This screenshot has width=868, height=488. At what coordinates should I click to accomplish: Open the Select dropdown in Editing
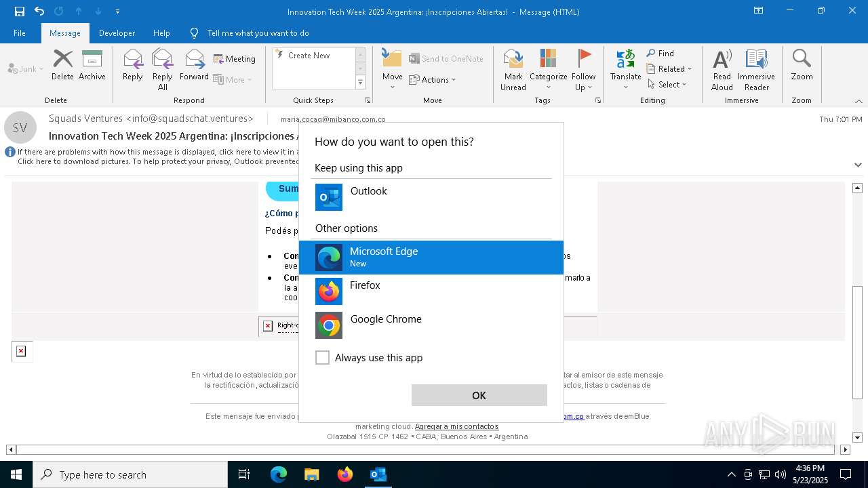click(x=667, y=85)
